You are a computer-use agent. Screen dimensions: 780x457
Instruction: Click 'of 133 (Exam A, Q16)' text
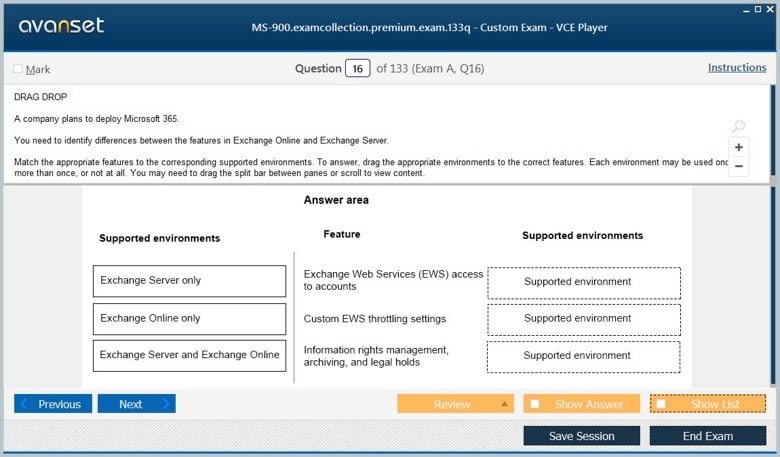(x=430, y=69)
